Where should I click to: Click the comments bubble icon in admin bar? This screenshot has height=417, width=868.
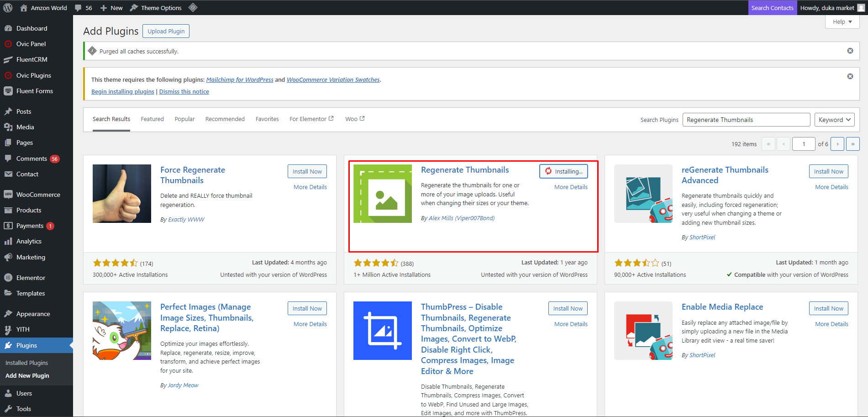pyautogui.click(x=78, y=8)
